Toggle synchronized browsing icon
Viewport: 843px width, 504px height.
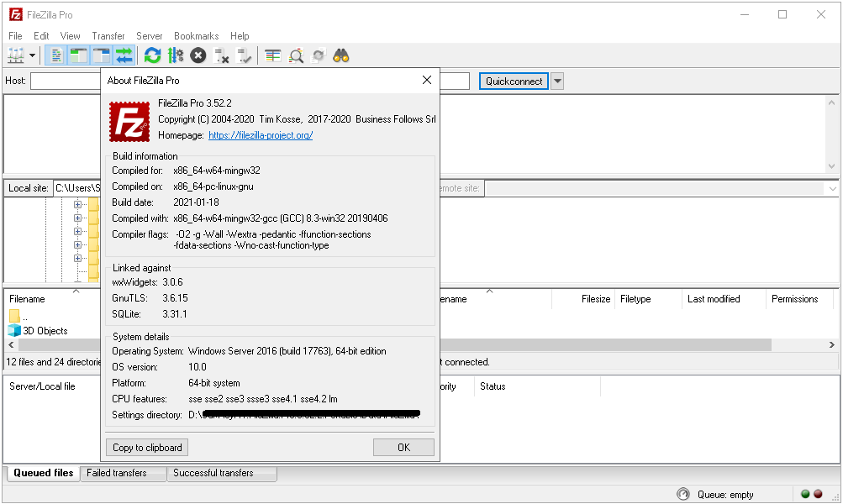319,55
